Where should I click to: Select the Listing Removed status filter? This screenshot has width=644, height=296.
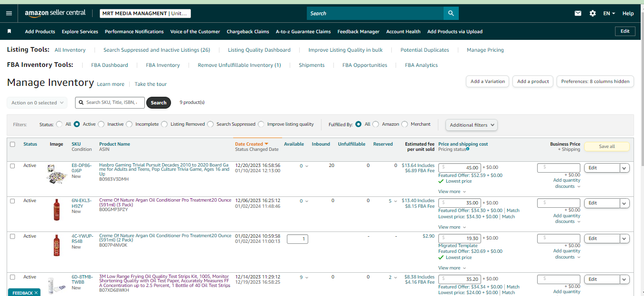coord(164,124)
